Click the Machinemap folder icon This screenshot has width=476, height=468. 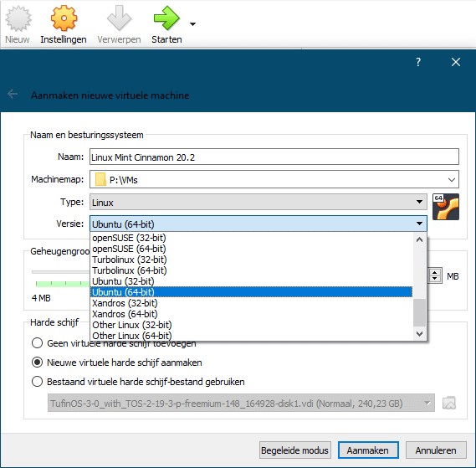tap(100, 179)
